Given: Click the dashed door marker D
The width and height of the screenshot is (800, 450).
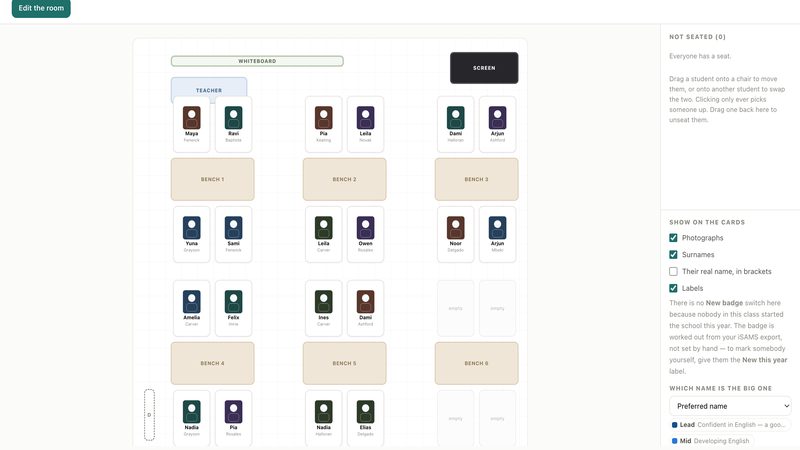Looking at the screenshot, I should [x=149, y=415].
